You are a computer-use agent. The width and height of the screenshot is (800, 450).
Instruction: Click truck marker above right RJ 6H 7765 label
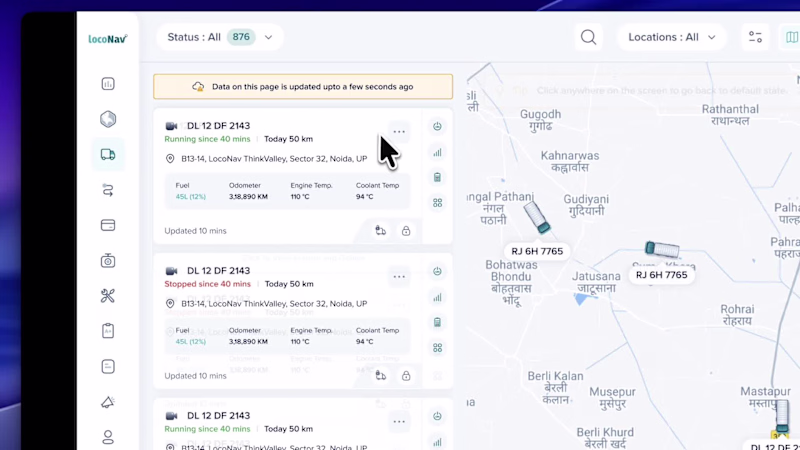[x=662, y=249]
